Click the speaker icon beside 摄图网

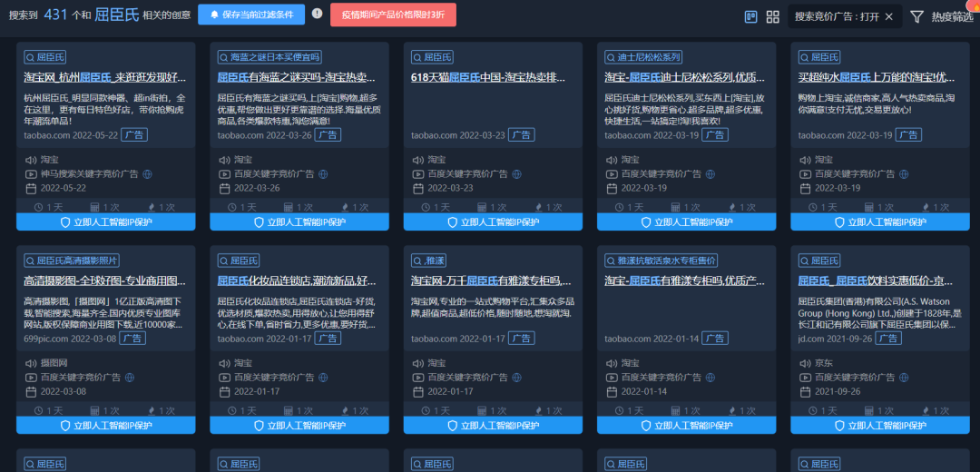(x=31, y=362)
